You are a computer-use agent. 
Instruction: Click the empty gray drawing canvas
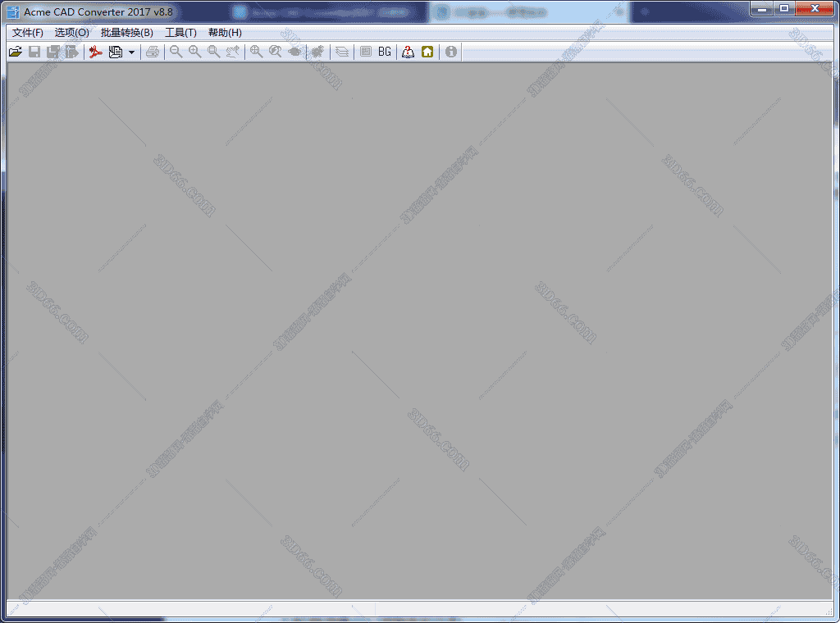[x=420, y=328]
